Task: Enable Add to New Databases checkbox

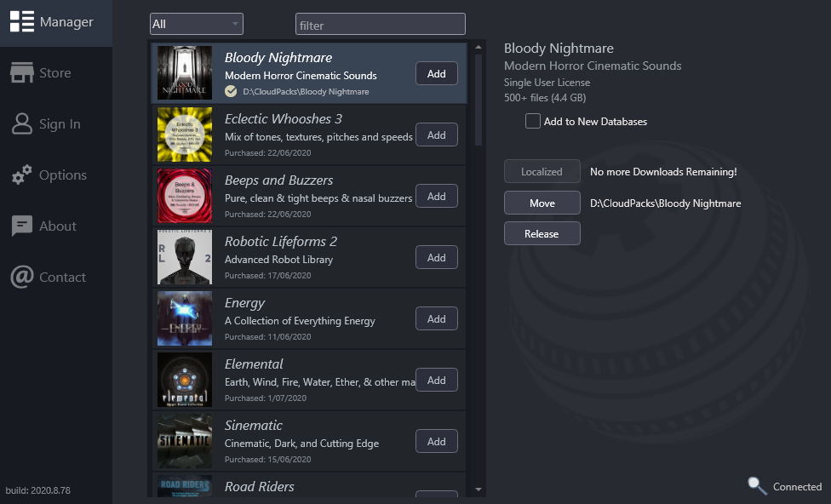Action: tap(533, 121)
